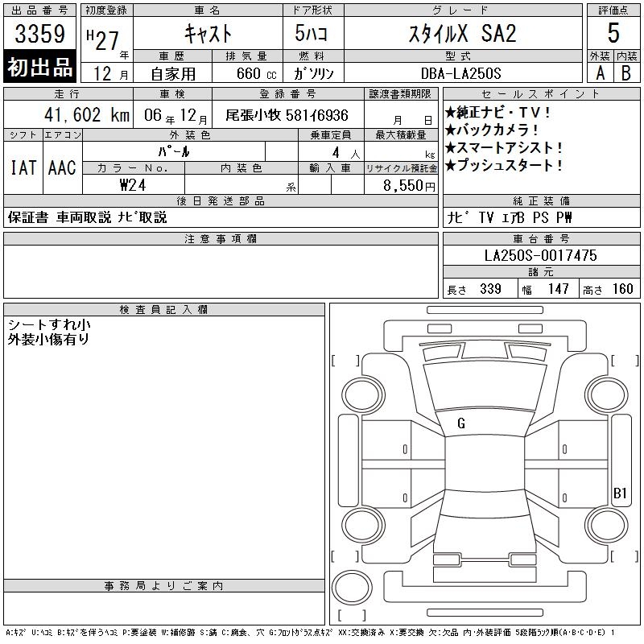Click the displacement value 660 cc
Viewport: 644px width, 644px height.
tap(256, 73)
